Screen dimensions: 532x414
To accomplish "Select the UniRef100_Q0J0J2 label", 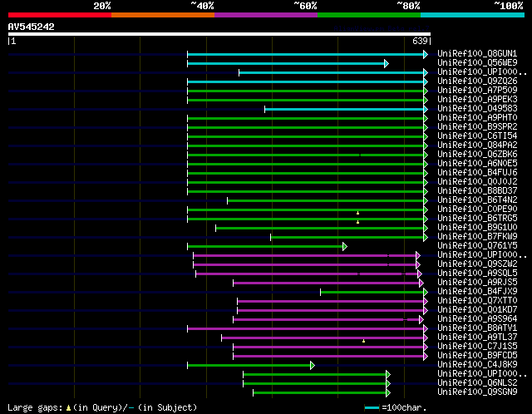I will click(x=477, y=182).
